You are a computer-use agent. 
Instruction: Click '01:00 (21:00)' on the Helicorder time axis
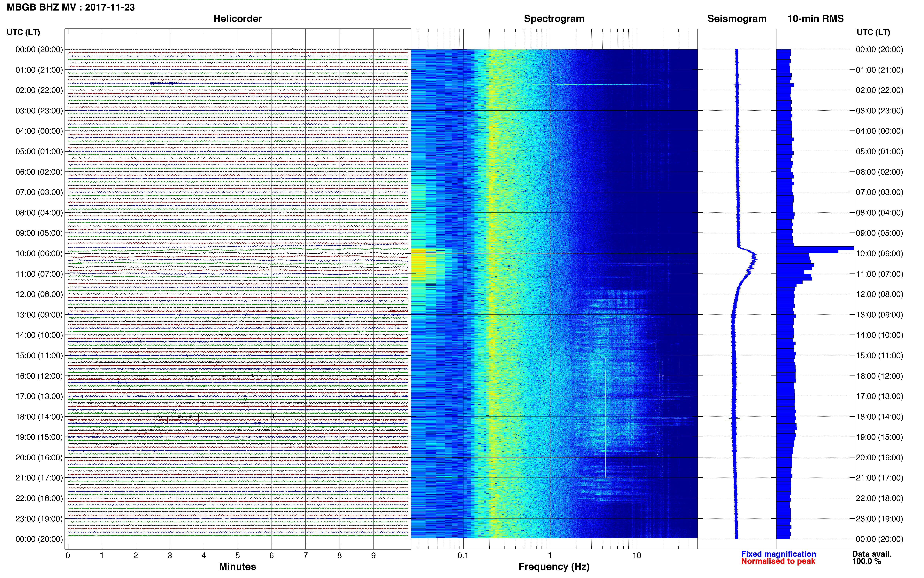click(x=39, y=70)
